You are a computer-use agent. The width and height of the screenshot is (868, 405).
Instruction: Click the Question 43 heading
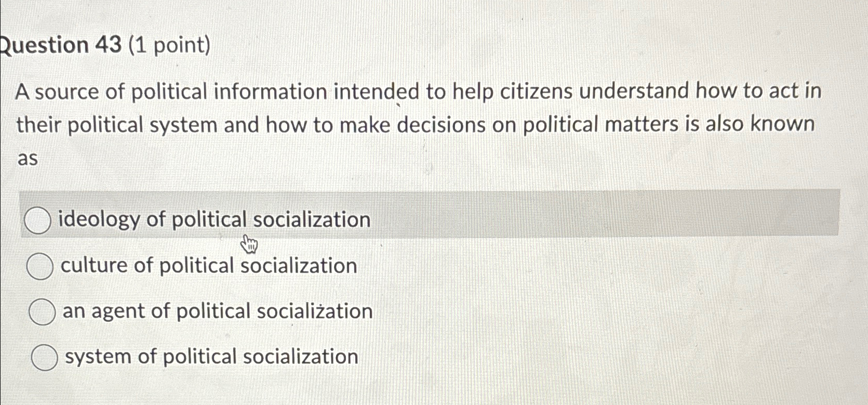[x=60, y=44]
